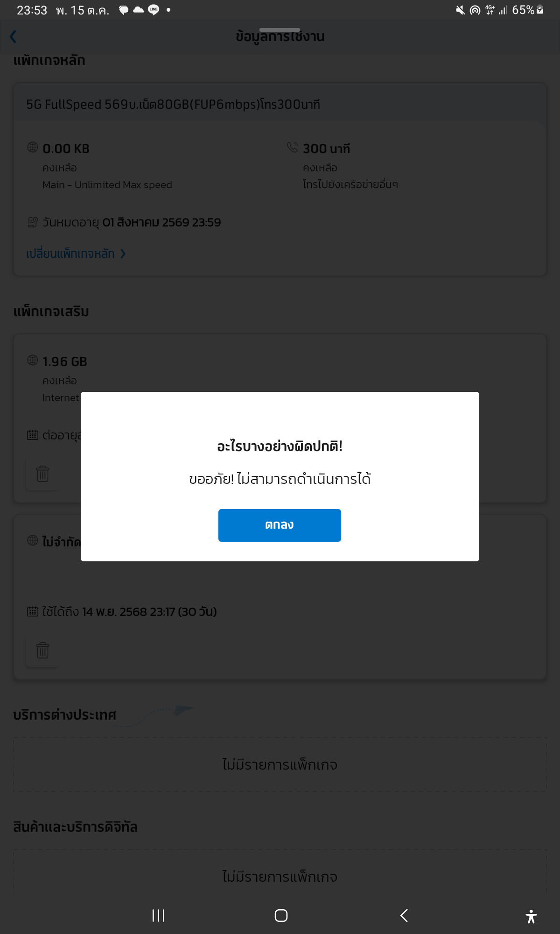Tap the phone icon beside 300 นาที
The height and width of the screenshot is (934, 560).
click(x=293, y=147)
